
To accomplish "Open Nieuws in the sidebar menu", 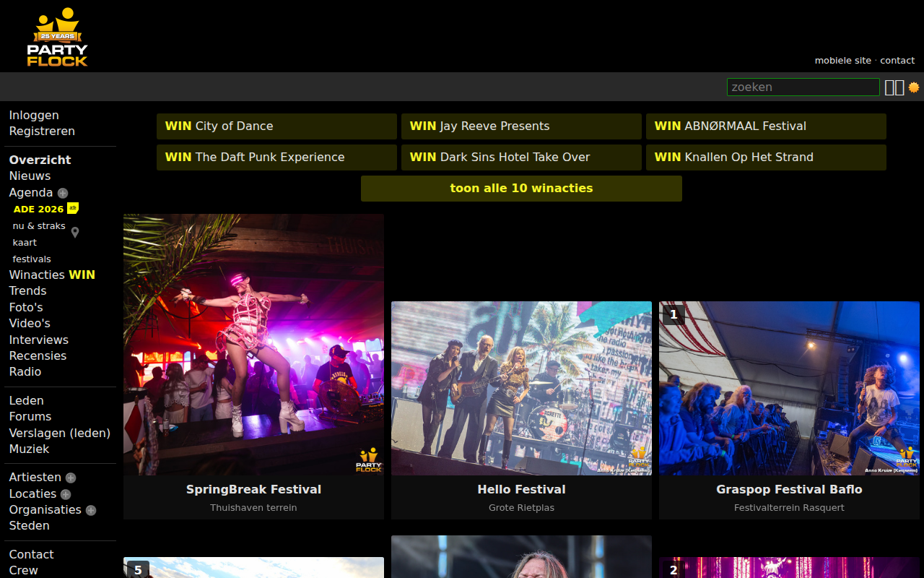I will point(30,176).
